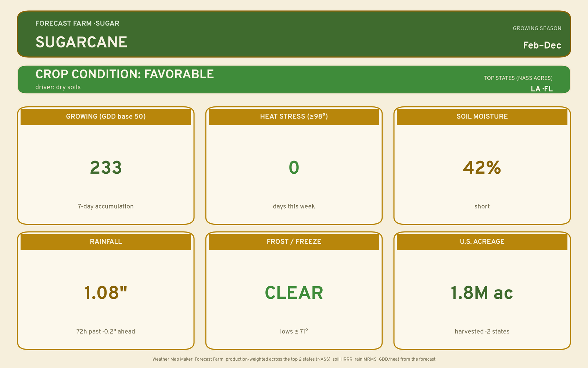Click the U.S. ACREAGE card header

pyautogui.click(x=482, y=242)
